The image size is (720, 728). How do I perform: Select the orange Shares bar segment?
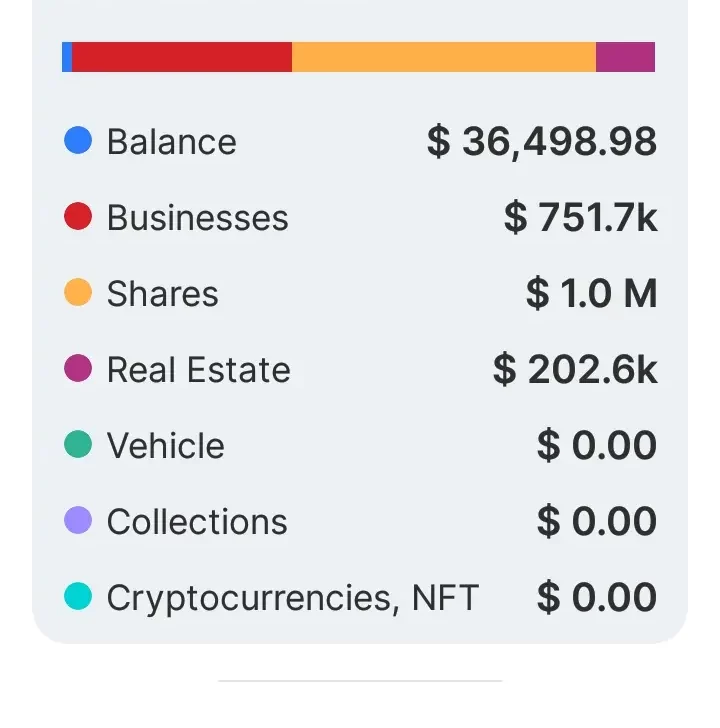[x=443, y=57]
